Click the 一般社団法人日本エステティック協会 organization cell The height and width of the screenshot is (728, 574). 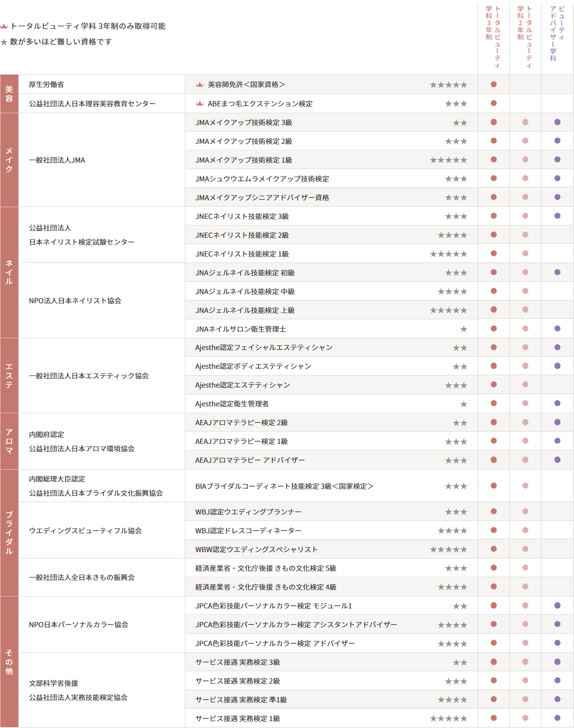click(89, 376)
